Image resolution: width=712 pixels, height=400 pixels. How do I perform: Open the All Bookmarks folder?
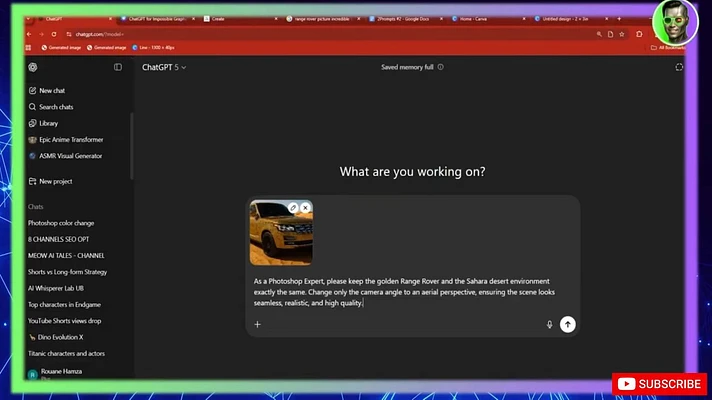tap(667, 48)
